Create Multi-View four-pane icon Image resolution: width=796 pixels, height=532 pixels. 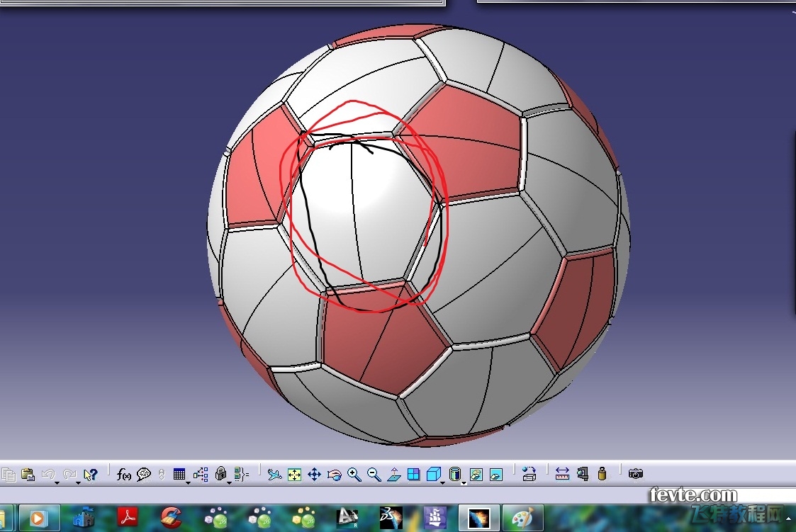[414, 475]
